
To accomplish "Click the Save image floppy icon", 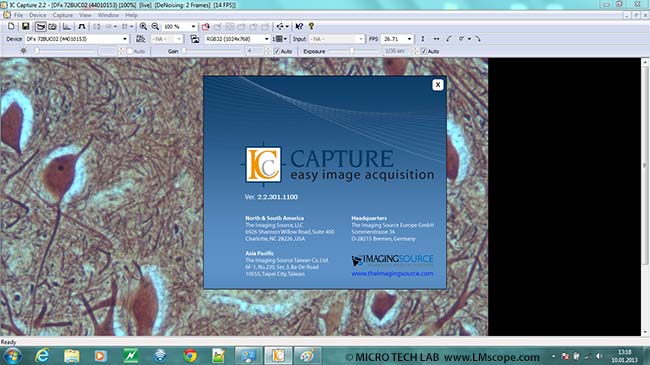I will click(26, 27).
